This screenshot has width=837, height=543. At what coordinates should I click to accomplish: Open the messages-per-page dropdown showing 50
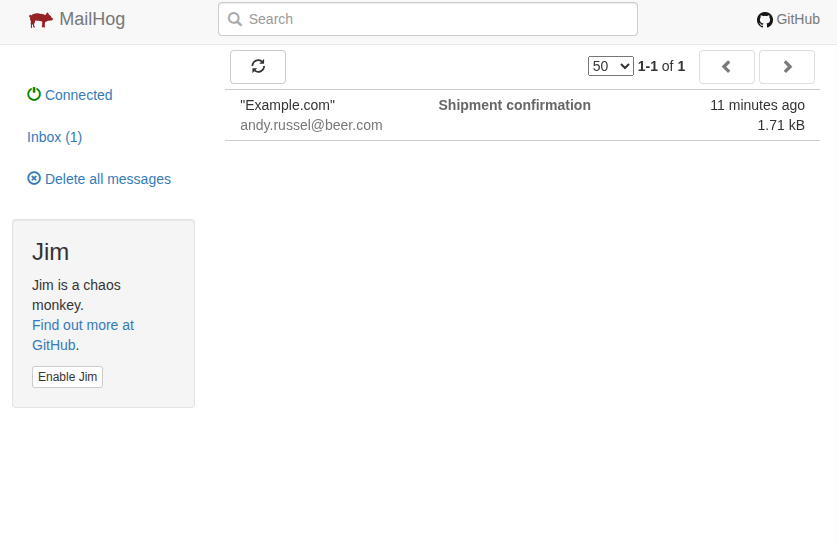click(611, 66)
